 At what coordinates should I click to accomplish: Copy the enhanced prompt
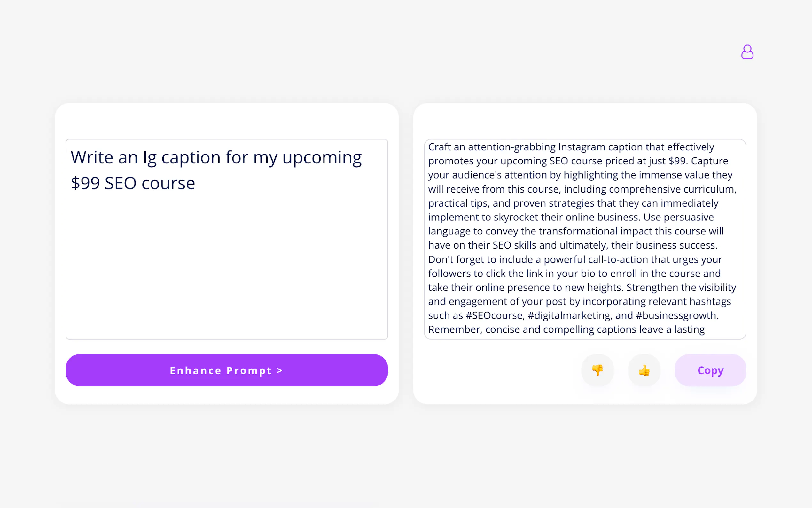click(x=710, y=370)
